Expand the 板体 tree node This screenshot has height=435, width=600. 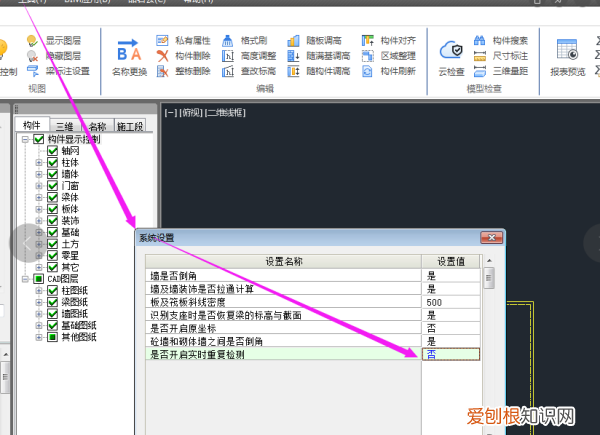pos(39,209)
